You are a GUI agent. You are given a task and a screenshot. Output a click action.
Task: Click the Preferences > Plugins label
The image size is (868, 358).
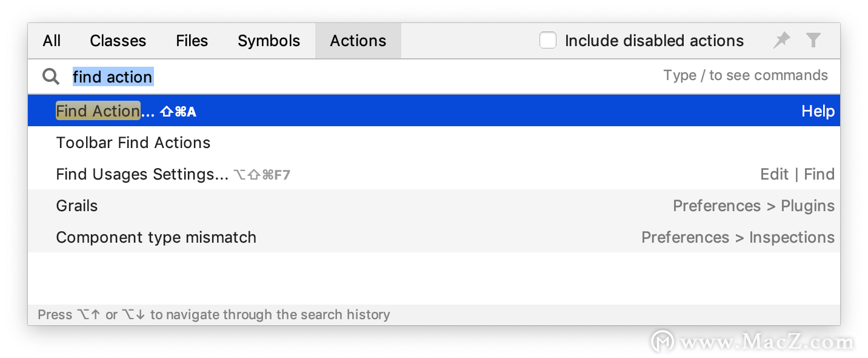753,206
